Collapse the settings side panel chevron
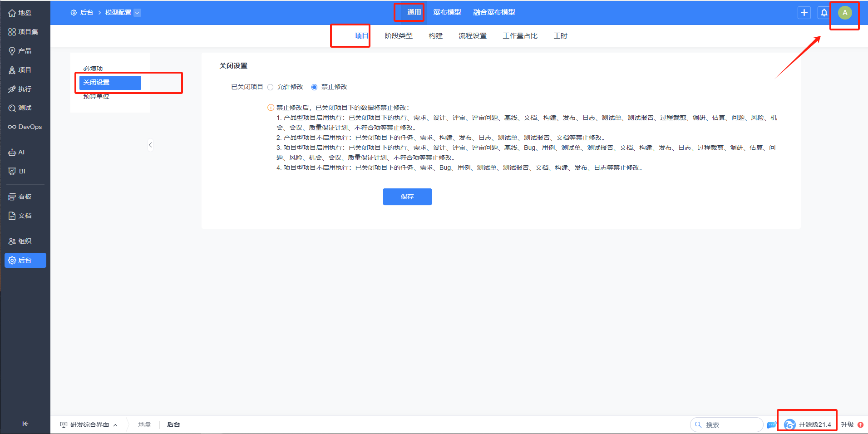Image resolution: width=868 pixels, height=434 pixels. pyautogui.click(x=150, y=145)
